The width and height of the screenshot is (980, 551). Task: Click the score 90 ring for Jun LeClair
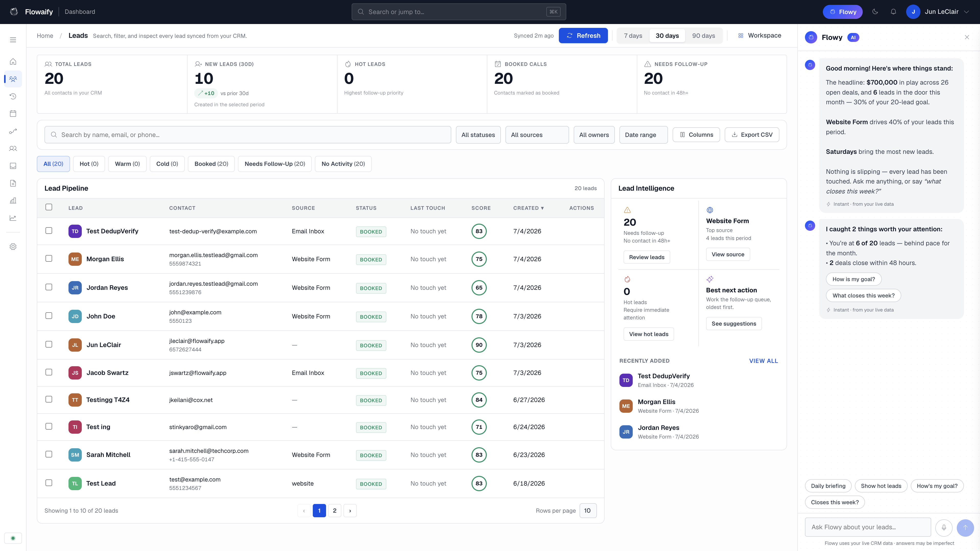point(479,345)
